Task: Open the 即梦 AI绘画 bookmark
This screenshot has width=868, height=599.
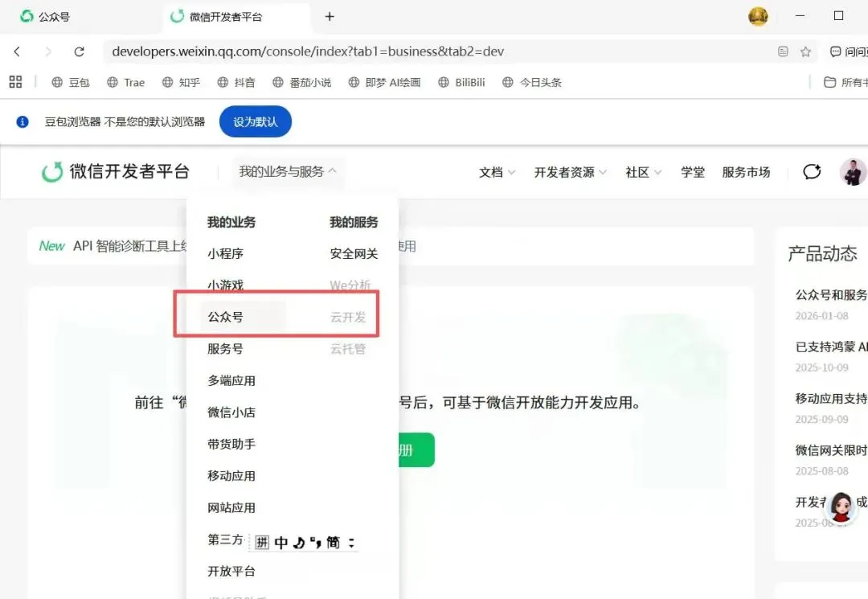Action: pos(384,83)
